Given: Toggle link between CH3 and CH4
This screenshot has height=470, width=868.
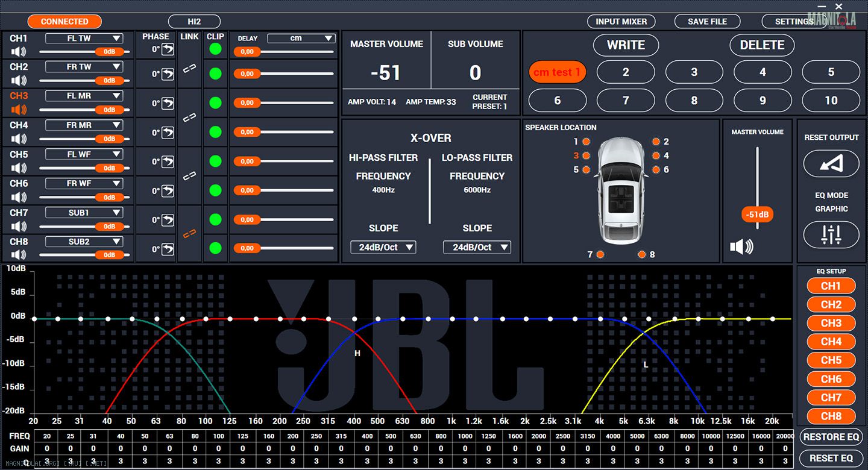Looking at the screenshot, I should click(189, 117).
